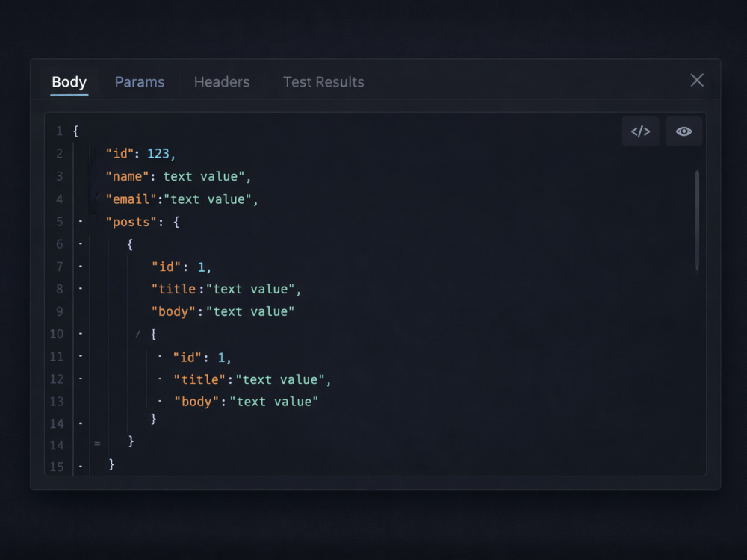This screenshot has height=560, width=747.
Task: Click the "posts" key text
Action: coord(131,222)
